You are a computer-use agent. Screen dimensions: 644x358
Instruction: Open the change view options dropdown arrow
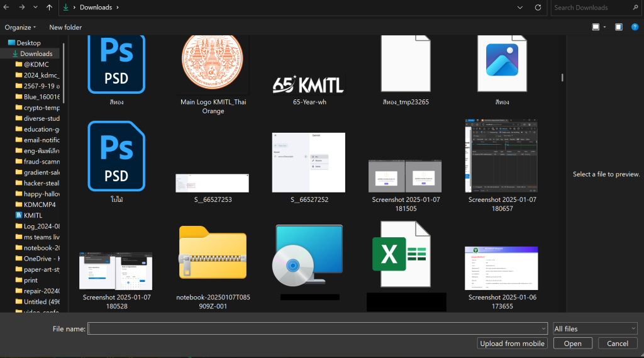[604, 27]
